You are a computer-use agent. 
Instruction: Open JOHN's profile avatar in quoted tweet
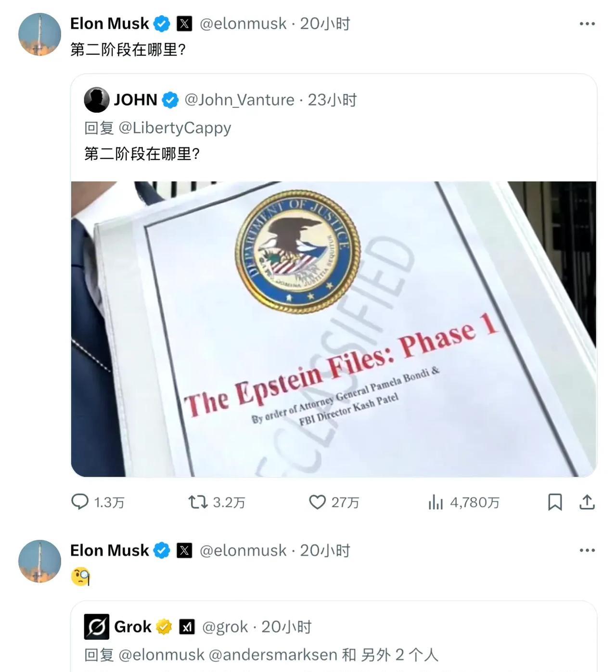tap(97, 100)
